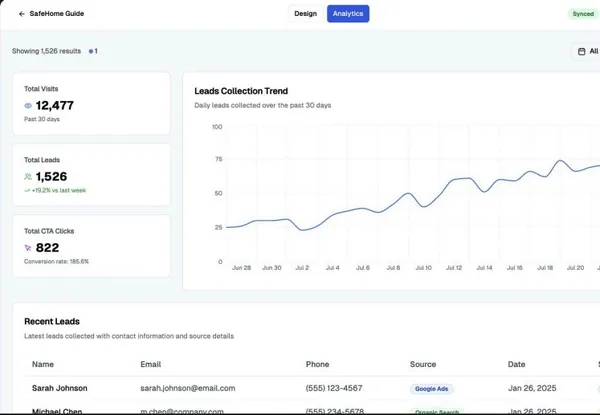Viewport: 600px width, 415px height.
Task: Click the SafeHome Guide title
Action: 57,14
